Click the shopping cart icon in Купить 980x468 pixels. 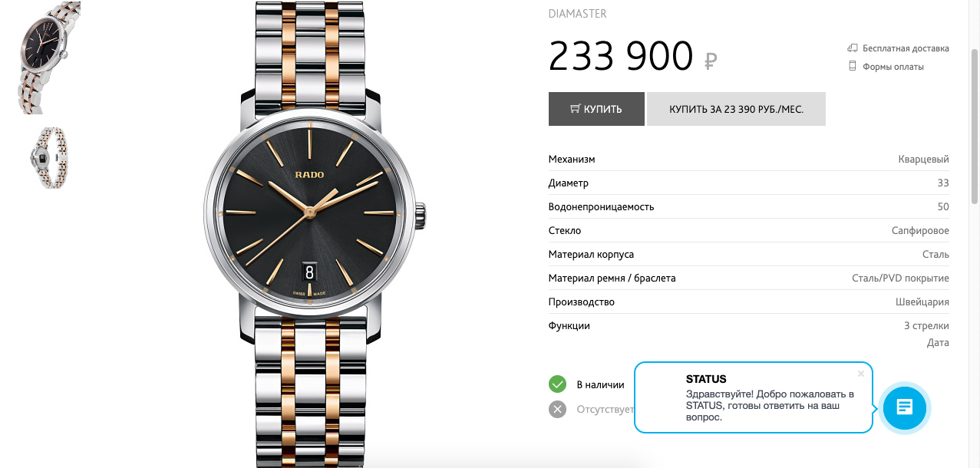pos(575,109)
